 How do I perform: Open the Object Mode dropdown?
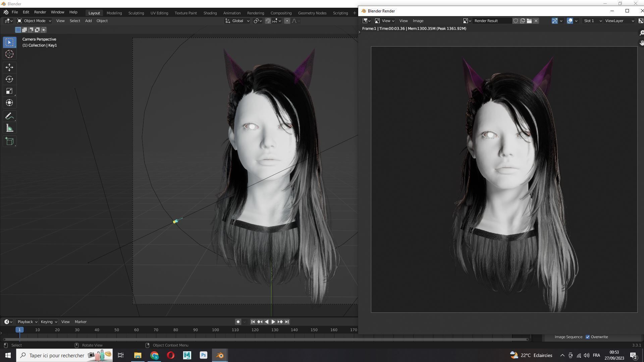34,21
